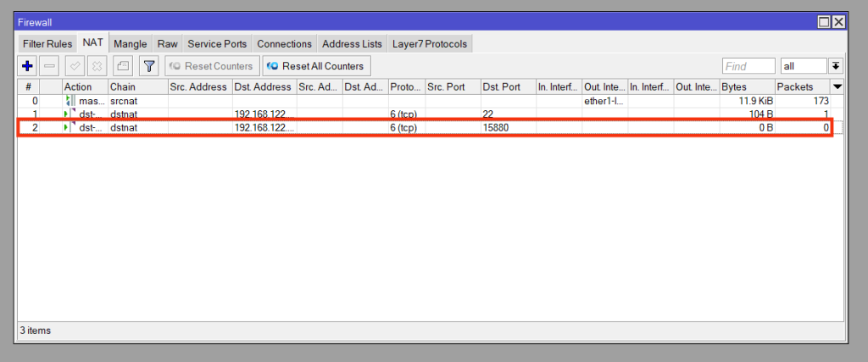Click the X disable rule icon
Screen dimensions: 868x362
tap(97, 66)
